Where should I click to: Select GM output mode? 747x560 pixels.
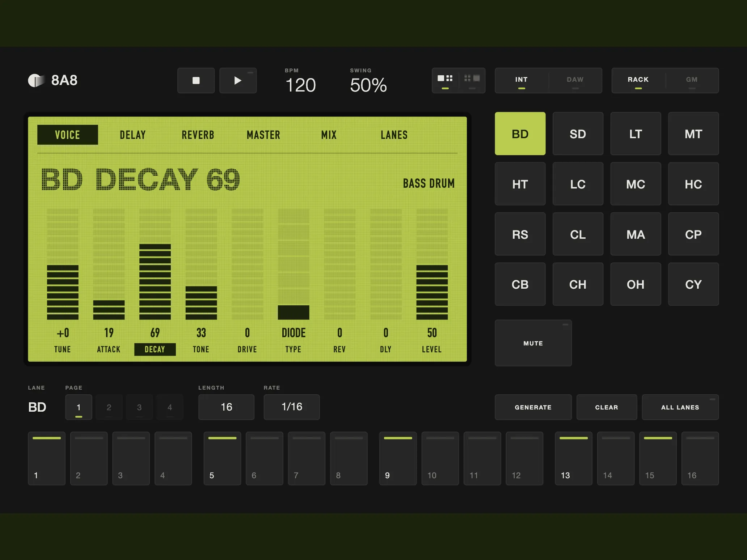tap(692, 80)
